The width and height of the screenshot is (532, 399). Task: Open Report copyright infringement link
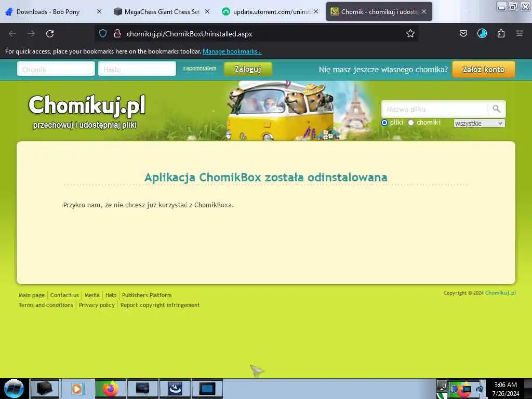(160, 305)
